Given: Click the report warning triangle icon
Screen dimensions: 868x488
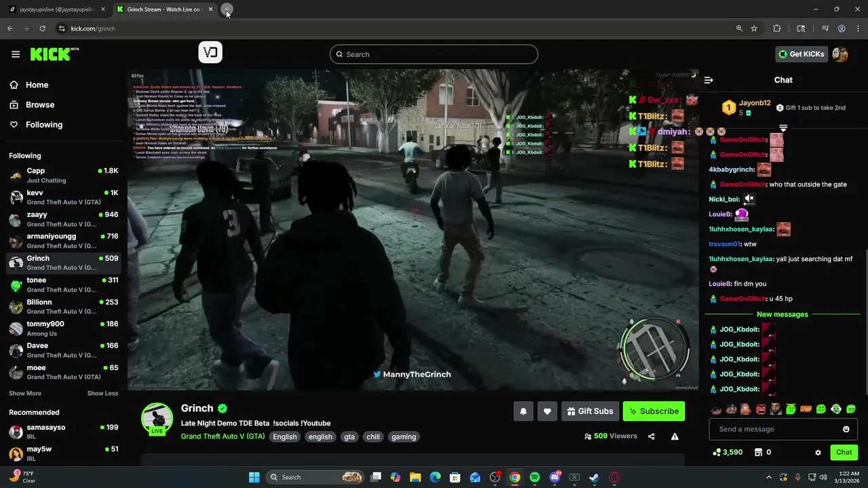Looking at the screenshot, I should (675, 436).
